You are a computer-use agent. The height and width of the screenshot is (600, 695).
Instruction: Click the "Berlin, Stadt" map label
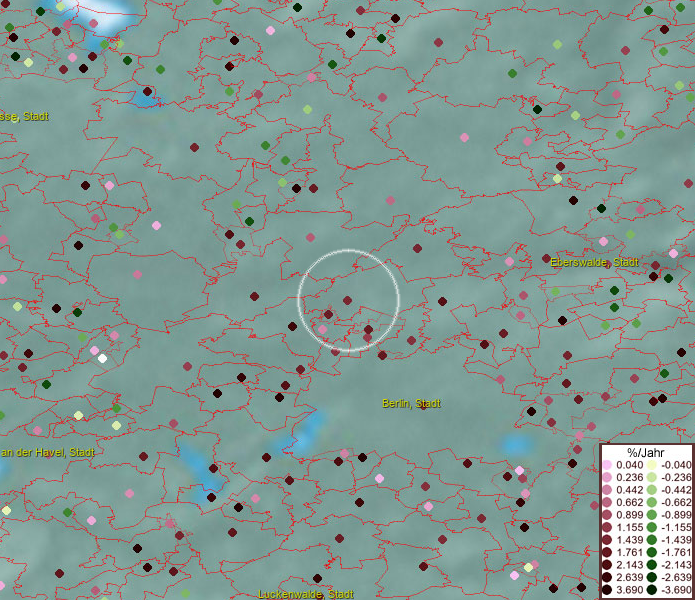411,403
